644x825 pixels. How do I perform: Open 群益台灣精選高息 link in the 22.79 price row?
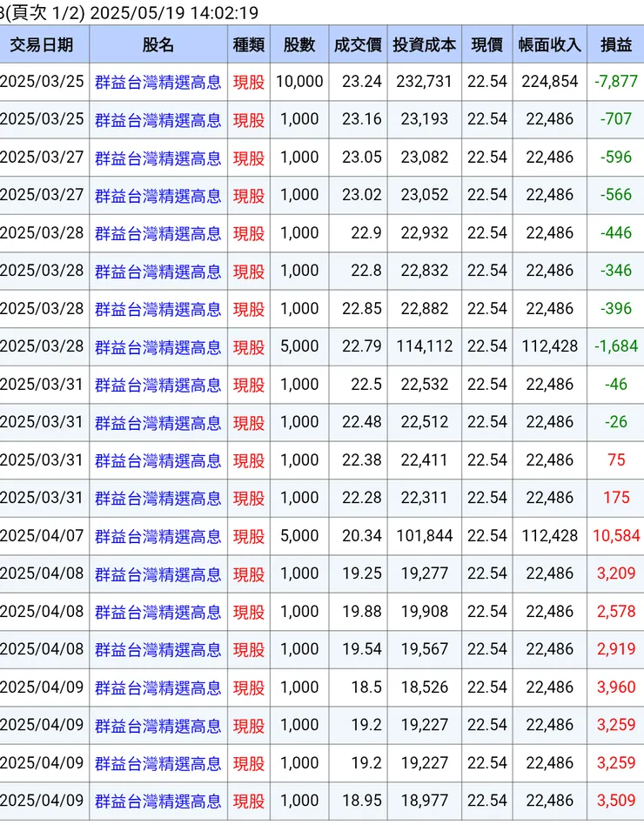158,347
